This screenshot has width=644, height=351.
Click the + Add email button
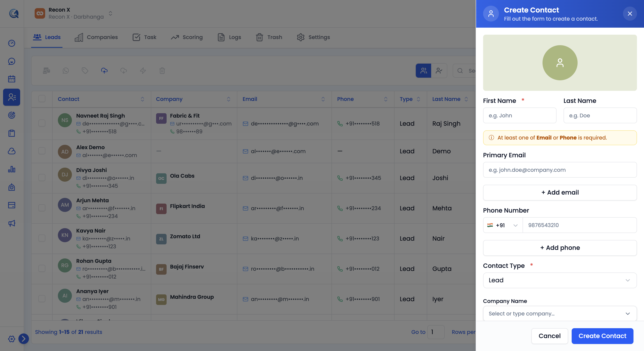(560, 192)
